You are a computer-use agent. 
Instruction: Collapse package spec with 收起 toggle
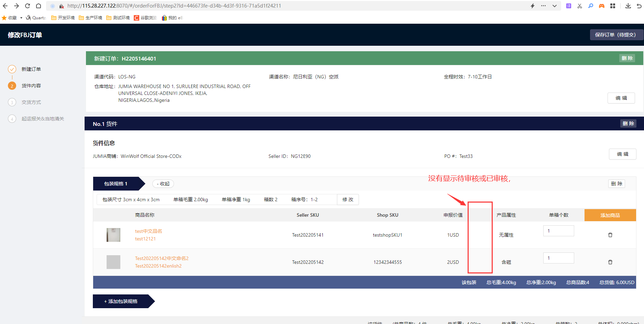point(163,184)
